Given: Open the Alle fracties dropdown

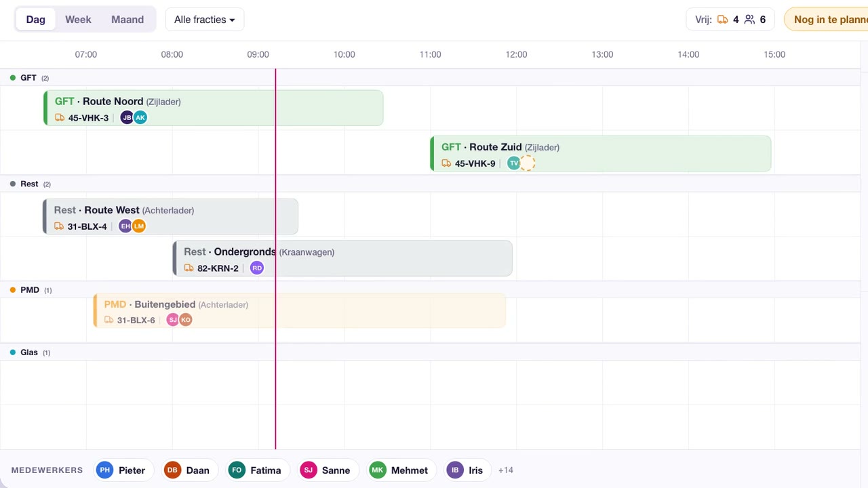Looking at the screenshot, I should (204, 20).
